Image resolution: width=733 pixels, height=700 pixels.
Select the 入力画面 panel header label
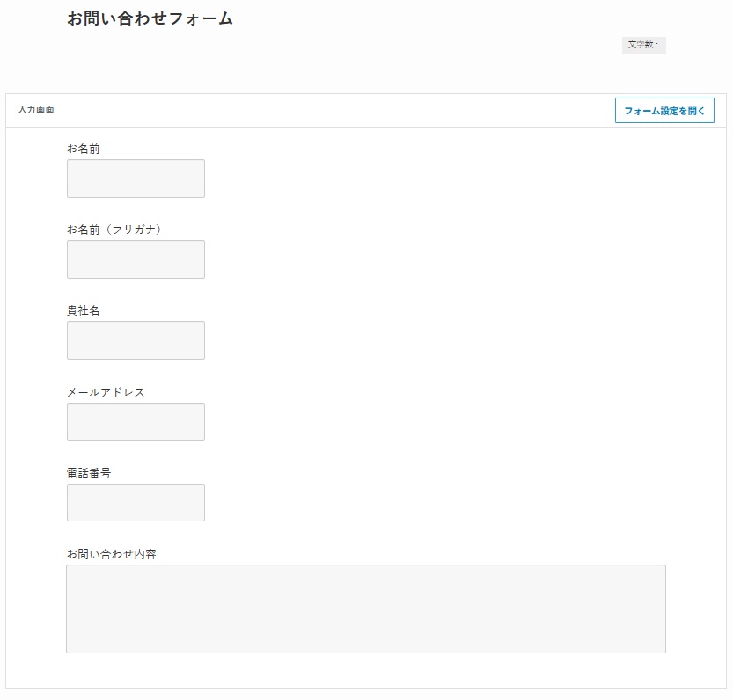pos(36,110)
